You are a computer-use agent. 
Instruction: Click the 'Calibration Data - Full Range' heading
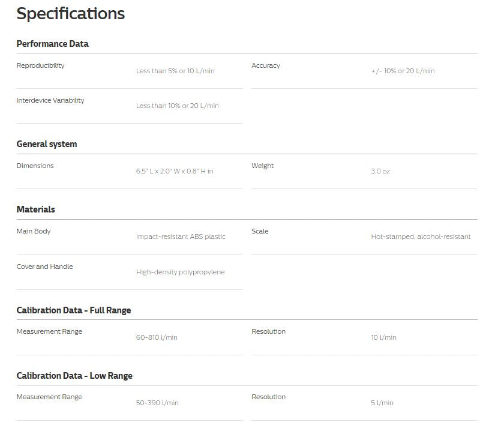point(74,310)
